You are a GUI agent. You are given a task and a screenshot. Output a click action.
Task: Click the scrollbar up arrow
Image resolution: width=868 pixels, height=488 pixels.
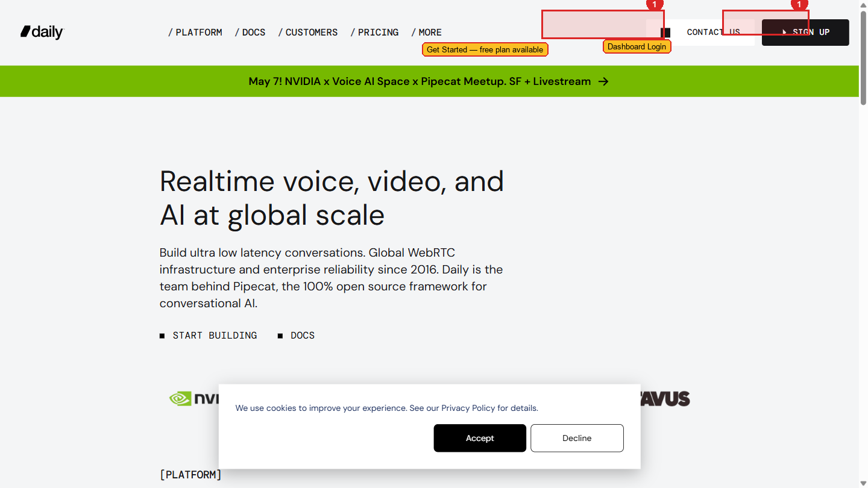(863, 5)
